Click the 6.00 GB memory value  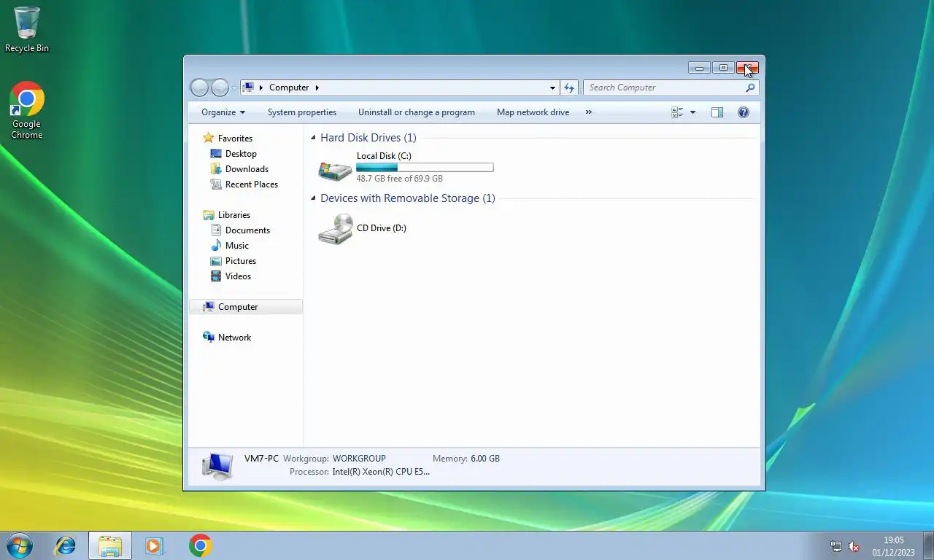coord(485,459)
